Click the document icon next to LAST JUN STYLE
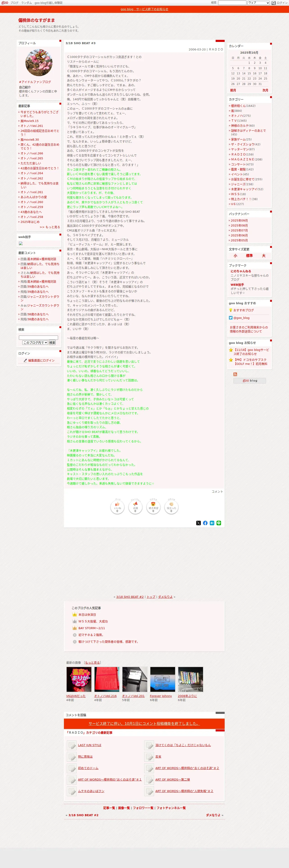This screenshot has width=289, height=868. [72, 745]
